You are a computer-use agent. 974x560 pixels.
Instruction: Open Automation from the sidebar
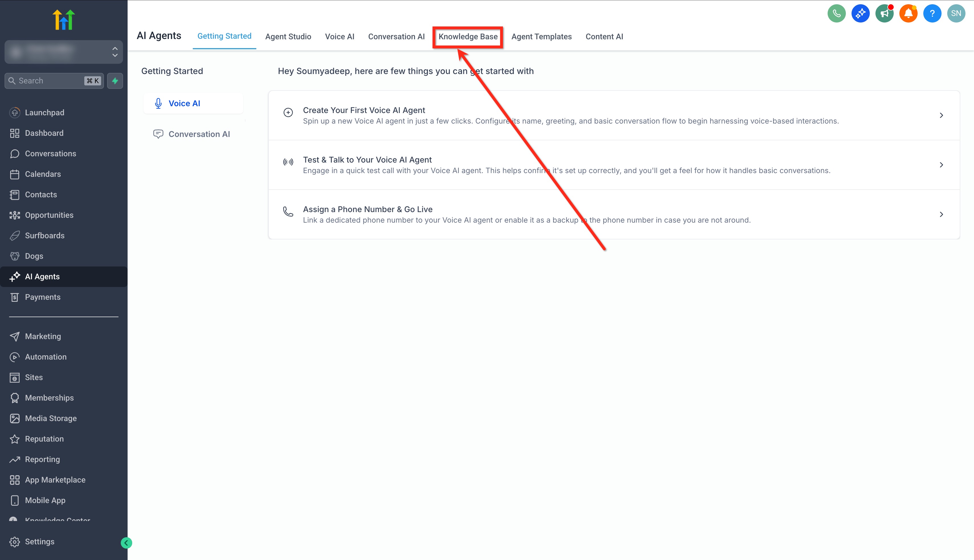tap(45, 357)
